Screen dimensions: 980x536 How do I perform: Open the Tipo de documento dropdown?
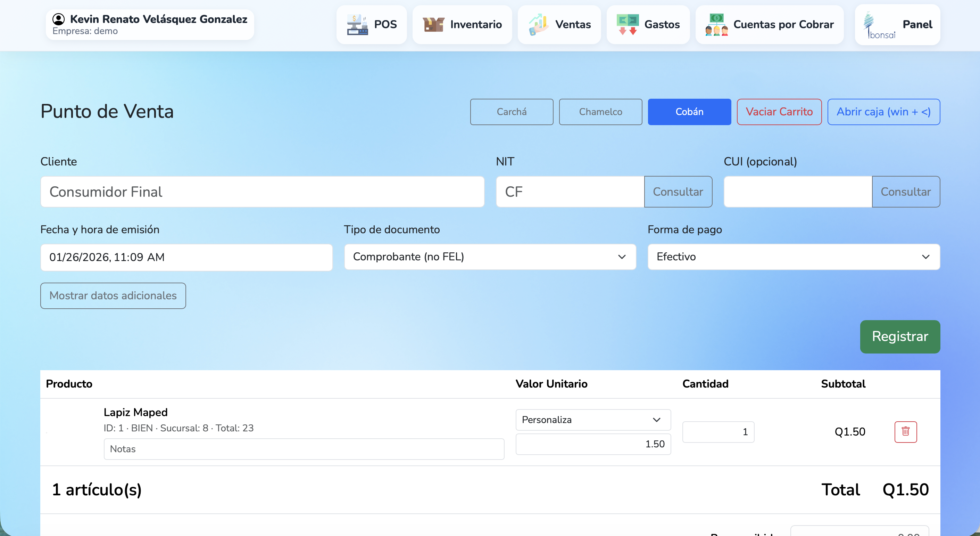click(x=490, y=257)
